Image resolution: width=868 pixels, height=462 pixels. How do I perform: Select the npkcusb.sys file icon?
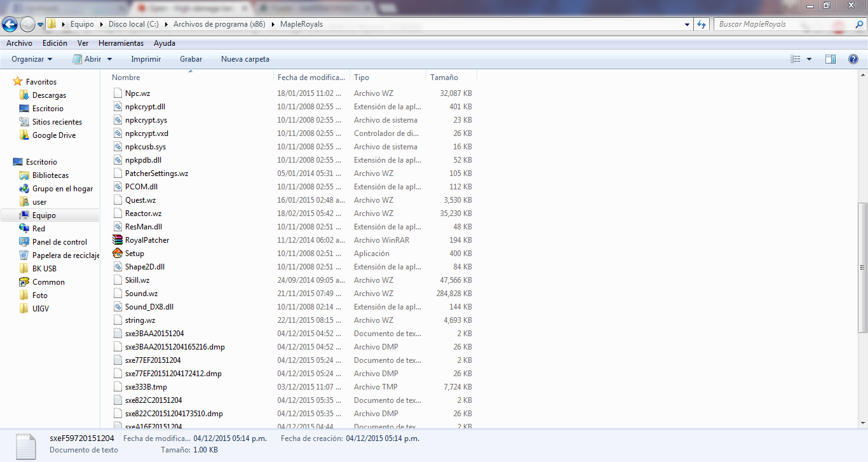click(x=118, y=146)
